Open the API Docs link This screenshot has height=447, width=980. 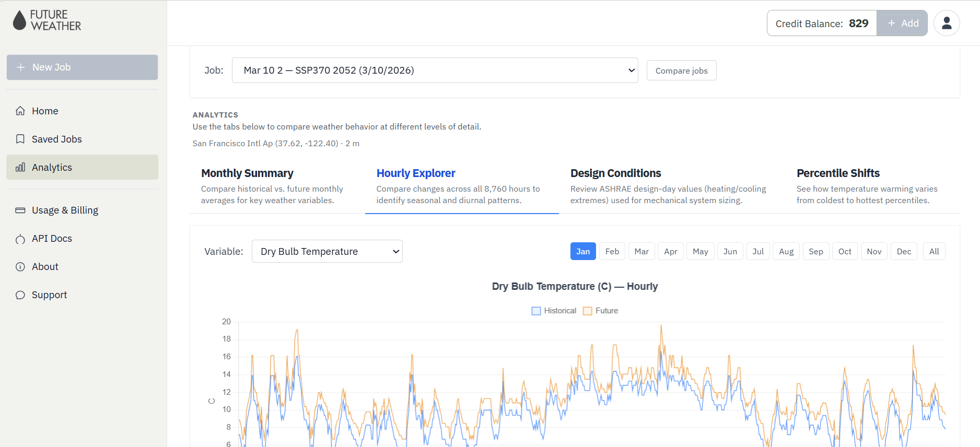[82, 239]
